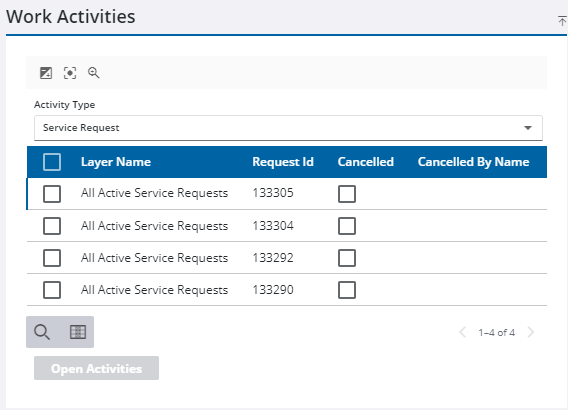The height and width of the screenshot is (410, 568).
Task: Click All Active Service Requests in row 133292
Action: (154, 258)
